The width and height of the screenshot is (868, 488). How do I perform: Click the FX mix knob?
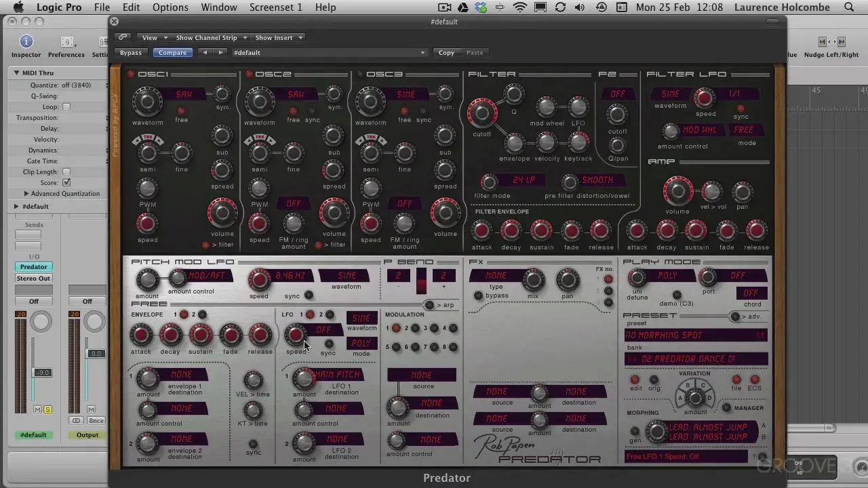pyautogui.click(x=533, y=279)
